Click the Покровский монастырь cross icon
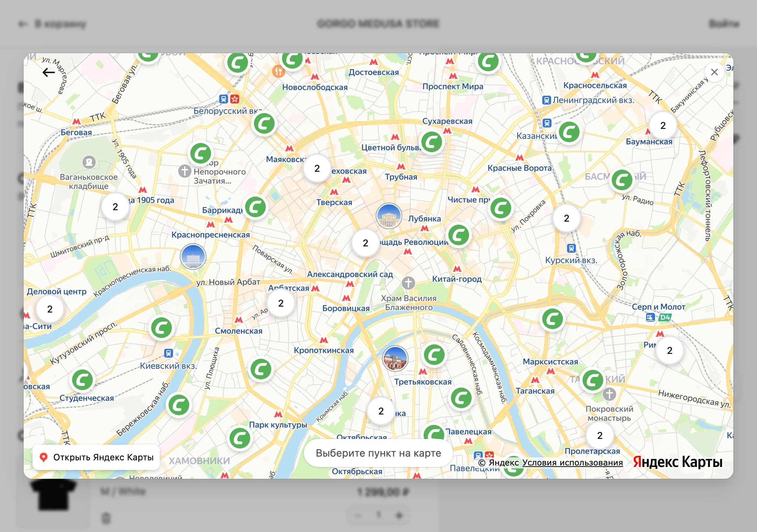 pos(610,394)
